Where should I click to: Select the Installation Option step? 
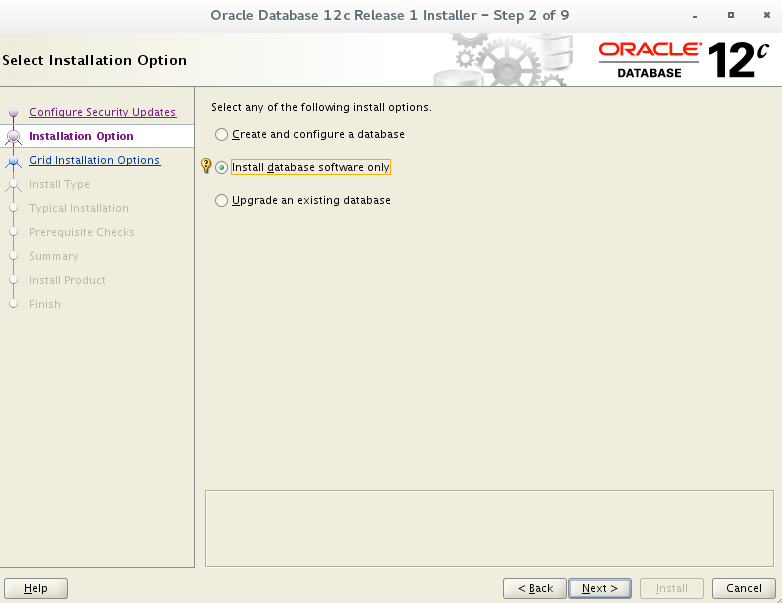point(81,136)
